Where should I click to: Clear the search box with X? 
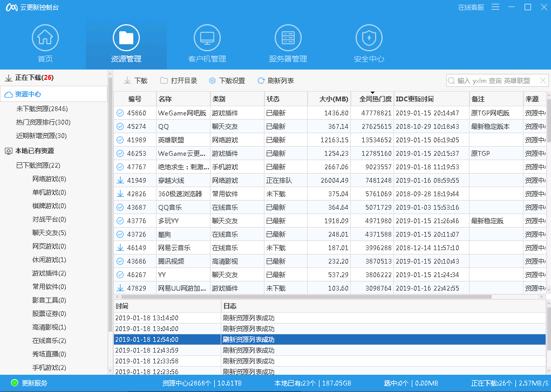pyautogui.click(x=543, y=81)
